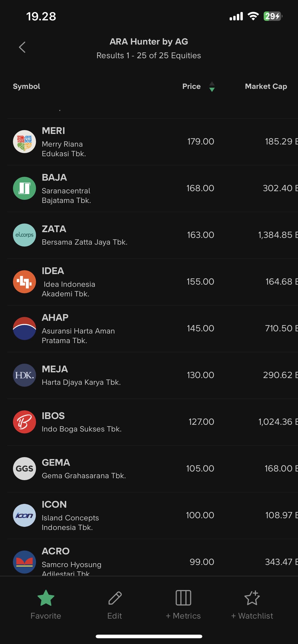Image resolution: width=298 pixels, height=644 pixels.
Task: Tap the Symbol column header
Action: [x=26, y=86]
